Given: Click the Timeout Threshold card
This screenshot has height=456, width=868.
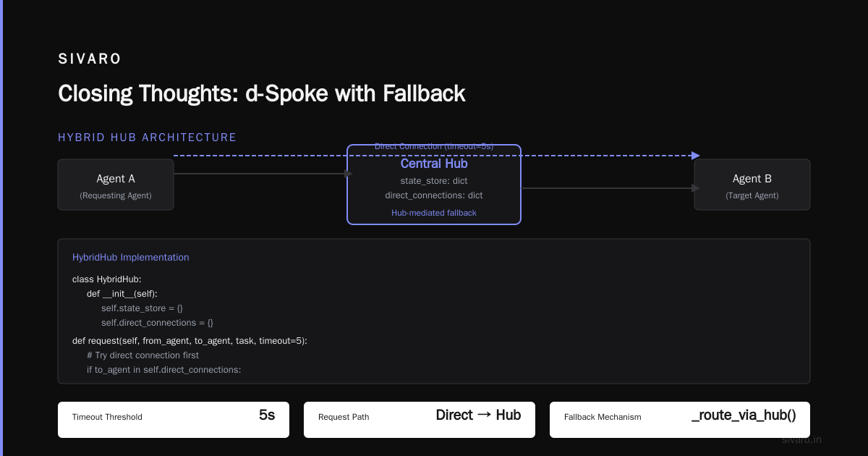Looking at the screenshot, I should coord(174,420).
